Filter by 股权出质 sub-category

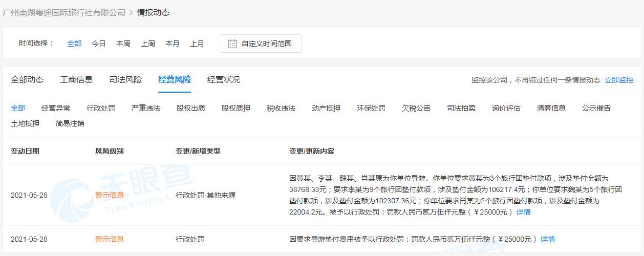coord(191,108)
